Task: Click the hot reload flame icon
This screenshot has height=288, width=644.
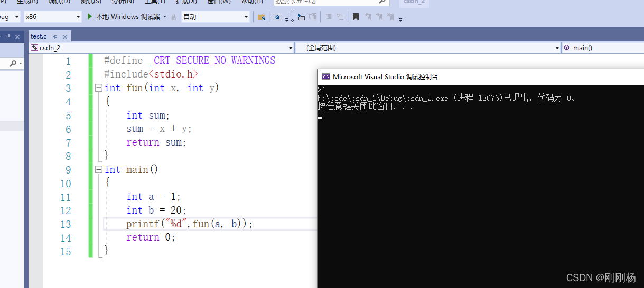Action: [174, 17]
